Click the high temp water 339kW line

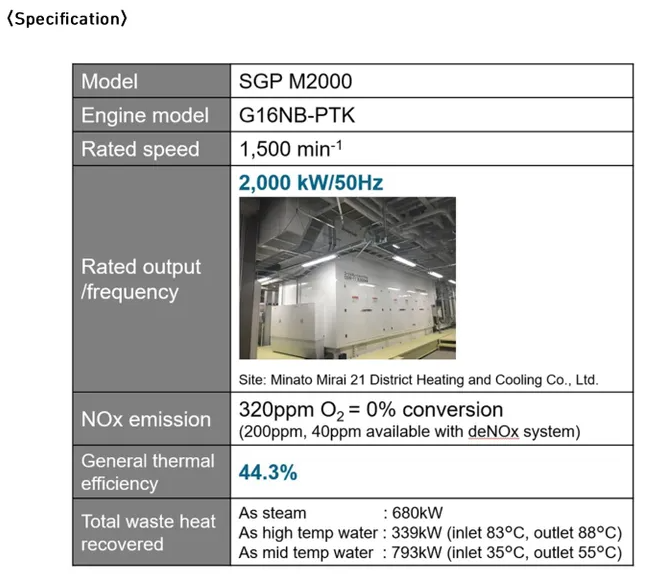click(x=430, y=532)
